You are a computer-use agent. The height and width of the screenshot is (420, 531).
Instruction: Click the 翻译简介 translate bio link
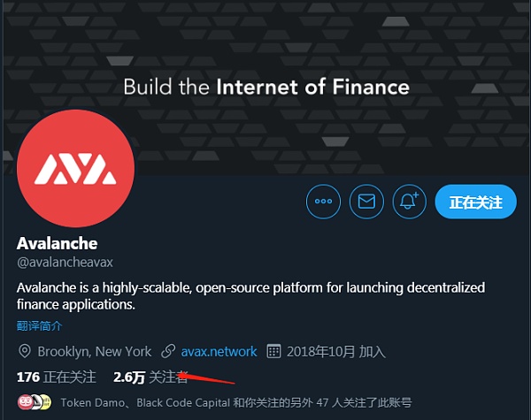pyautogui.click(x=39, y=326)
